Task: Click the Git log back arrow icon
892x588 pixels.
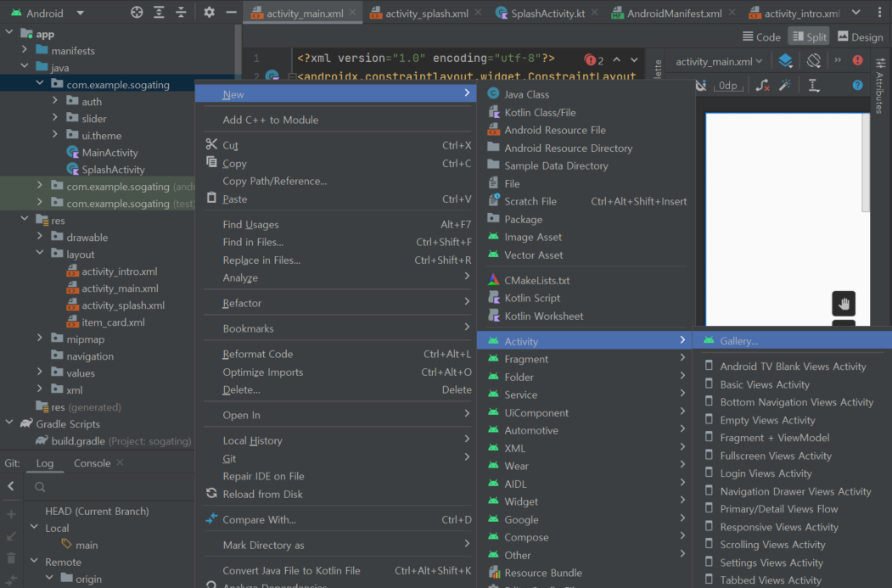Action: [x=11, y=486]
